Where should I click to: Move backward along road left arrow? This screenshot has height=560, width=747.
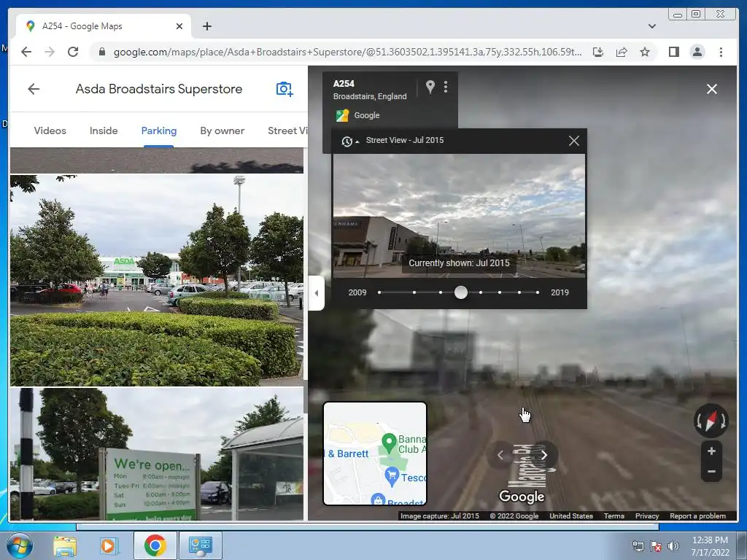tap(500, 455)
